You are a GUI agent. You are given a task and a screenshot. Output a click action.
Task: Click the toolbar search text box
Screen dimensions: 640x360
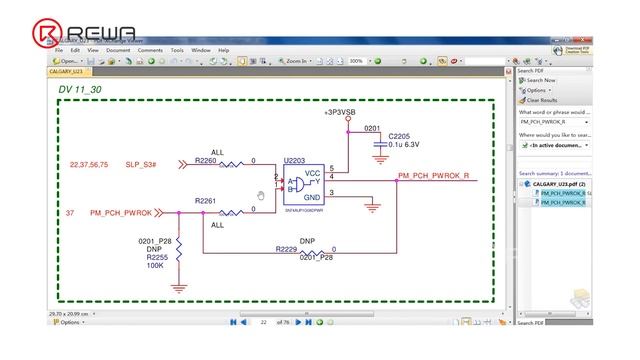click(x=485, y=61)
